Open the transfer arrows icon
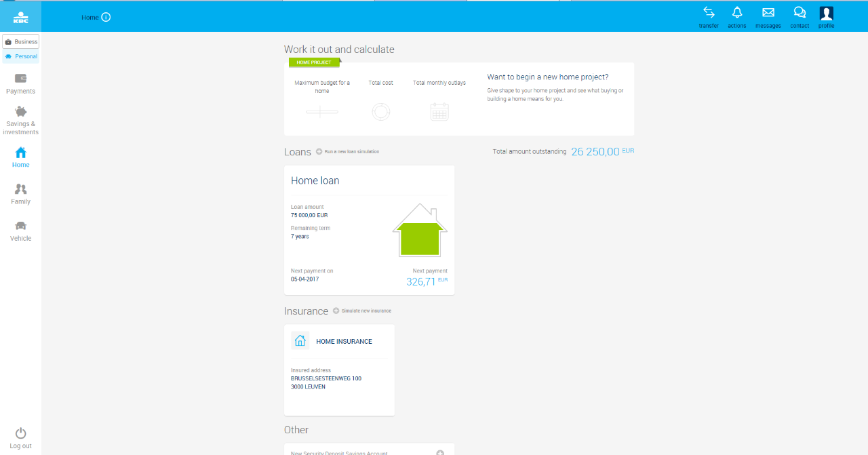This screenshot has height=455, width=868. point(709,13)
